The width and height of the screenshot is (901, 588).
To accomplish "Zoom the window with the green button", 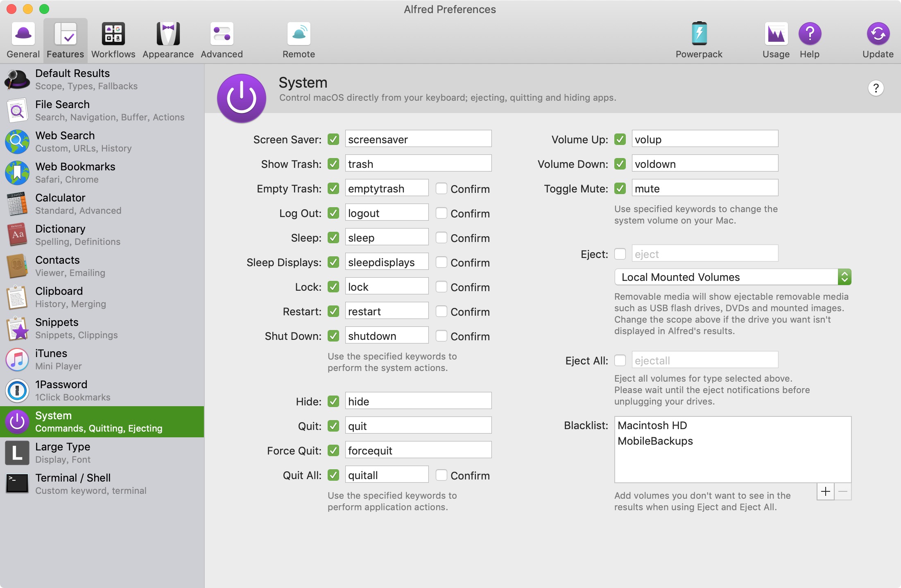I will point(44,9).
